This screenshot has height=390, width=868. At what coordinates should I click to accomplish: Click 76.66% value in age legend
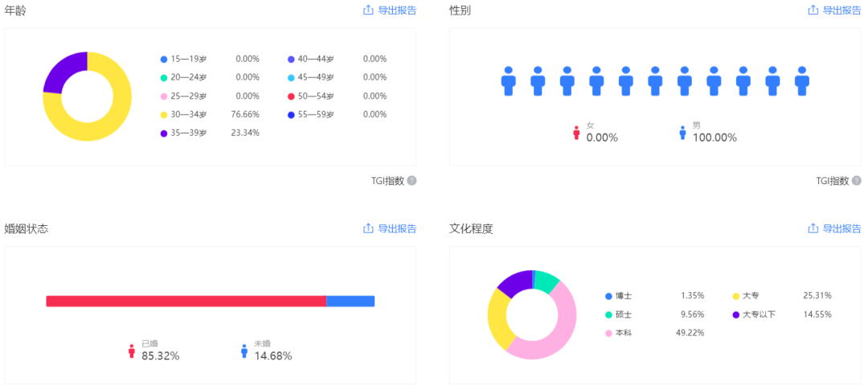point(245,115)
